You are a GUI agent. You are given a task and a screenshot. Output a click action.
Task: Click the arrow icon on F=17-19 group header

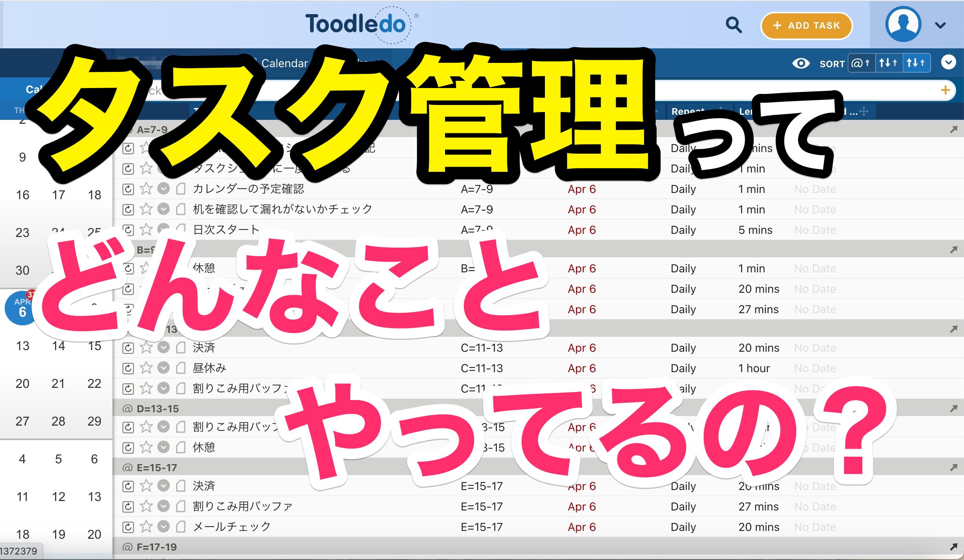point(953,547)
